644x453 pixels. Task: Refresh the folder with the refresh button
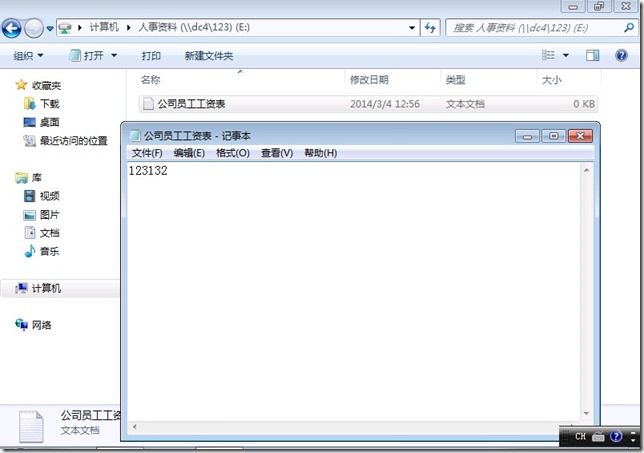click(x=430, y=28)
